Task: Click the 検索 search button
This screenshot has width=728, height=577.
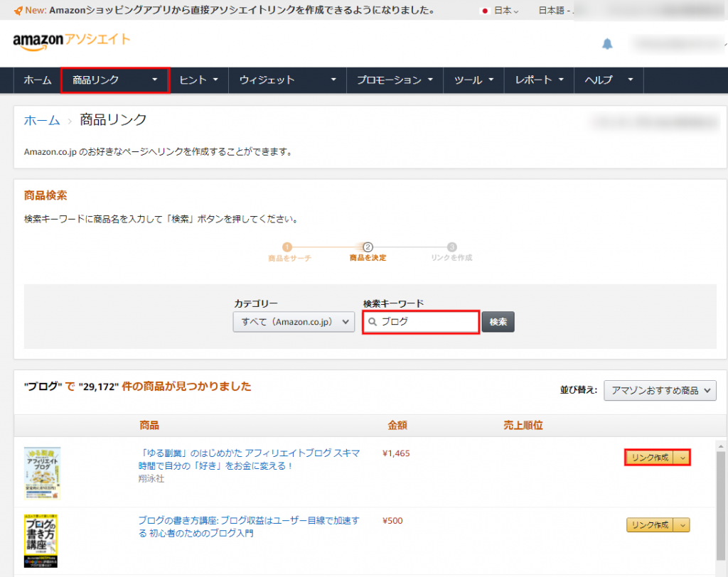Action: pos(498,322)
